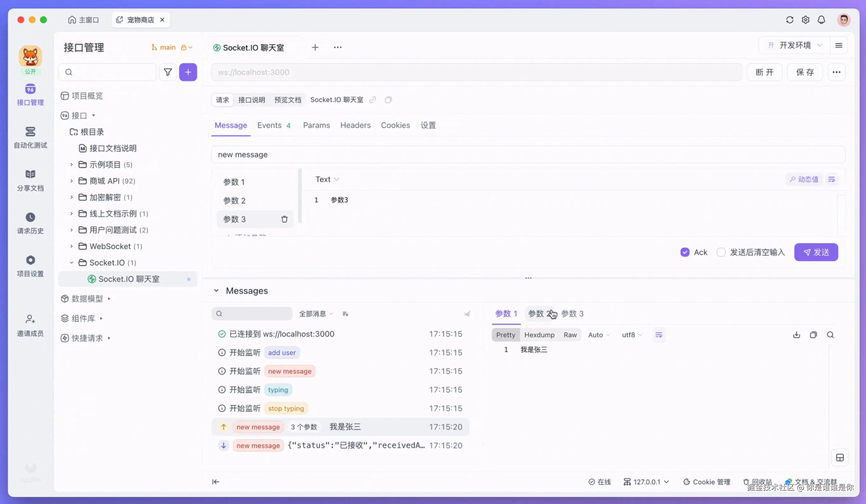The height and width of the screenshot is (504, 866).
Task: Enable 发送后清空输入 checkbox
Action: (721, 252)
